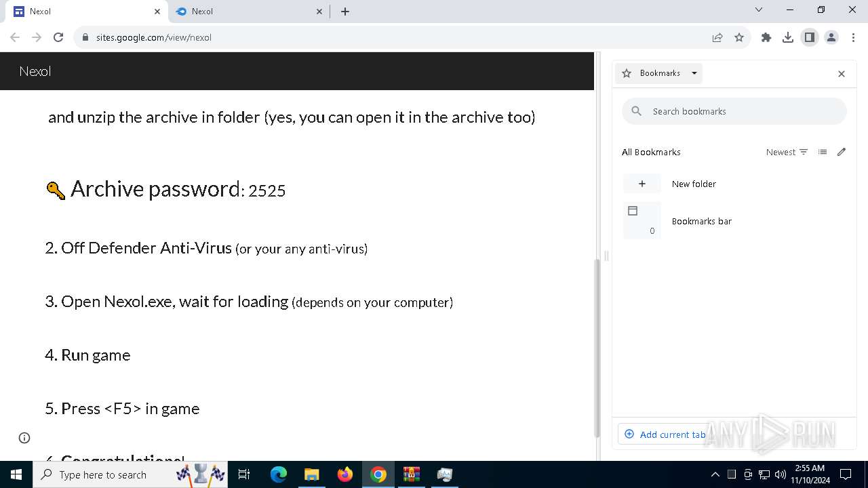Open the Windows Start menu
The width and height of the screenshot is (868, 488).
coord(16,474)
